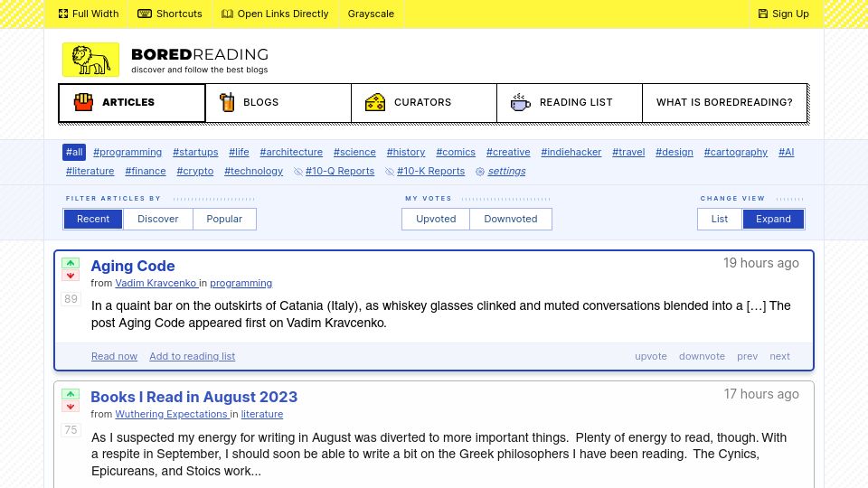
Task: Filter by #indiehacker tag
Action: point(571,152)
